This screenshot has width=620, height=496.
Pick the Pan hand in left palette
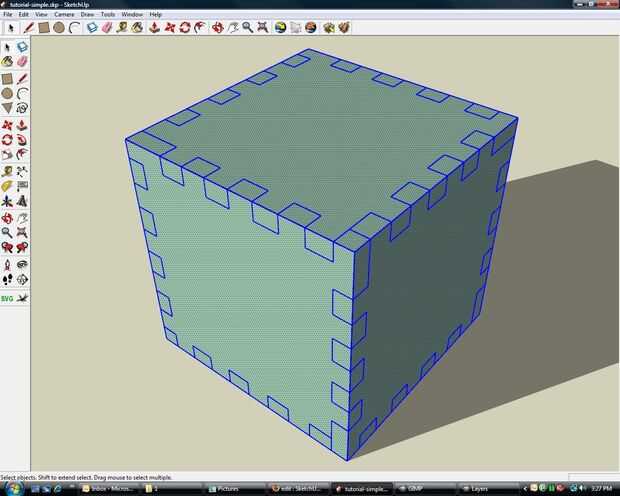pyautogui.click(x=22, y=218)
